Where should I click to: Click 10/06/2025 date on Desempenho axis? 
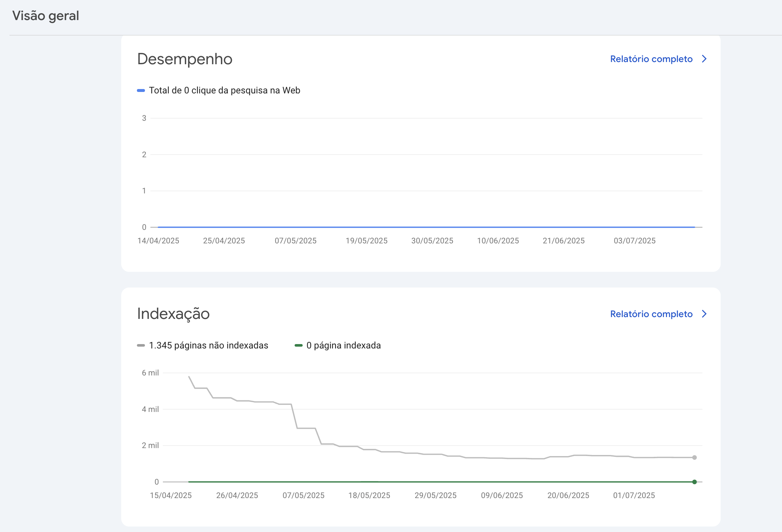[498, 241]
